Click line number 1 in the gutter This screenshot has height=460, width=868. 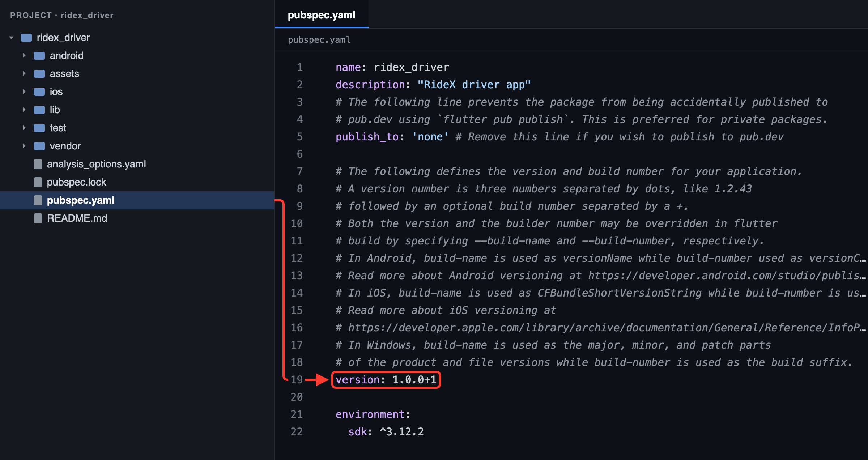[300, 67]
